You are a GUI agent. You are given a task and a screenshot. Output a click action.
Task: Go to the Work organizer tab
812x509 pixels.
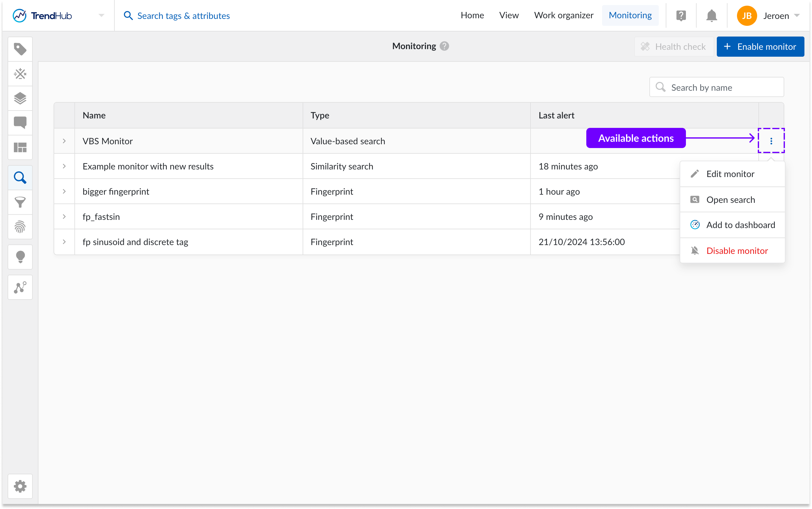(x=563, y=15)
